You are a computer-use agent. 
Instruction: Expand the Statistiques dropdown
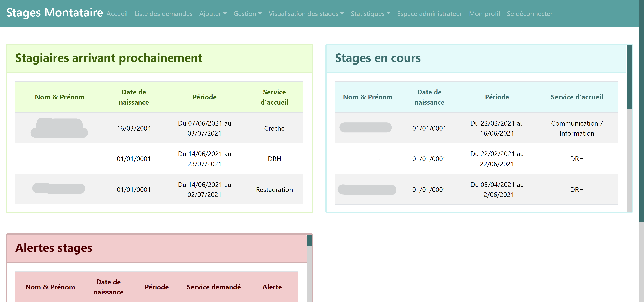[370, 14]
